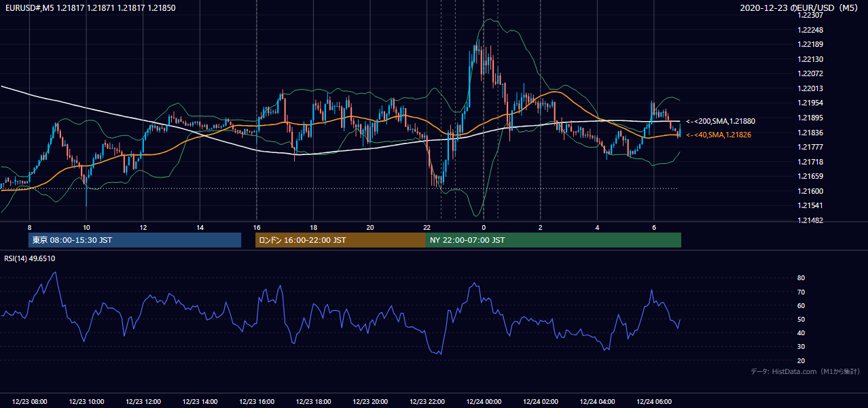Click the chart date label 2020-12-23 EUR/USD (M5)
The image size is (868, 408).
(799, 7)
